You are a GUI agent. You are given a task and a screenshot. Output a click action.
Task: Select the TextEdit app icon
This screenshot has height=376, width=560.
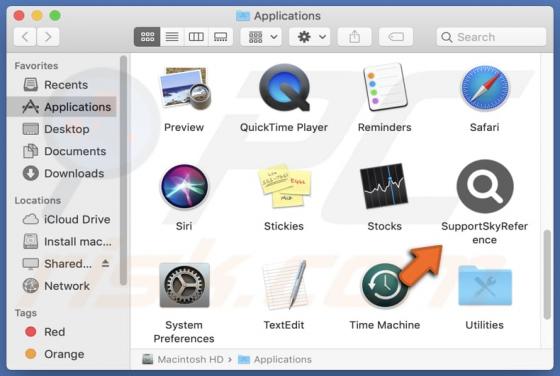tap(284, 285)
